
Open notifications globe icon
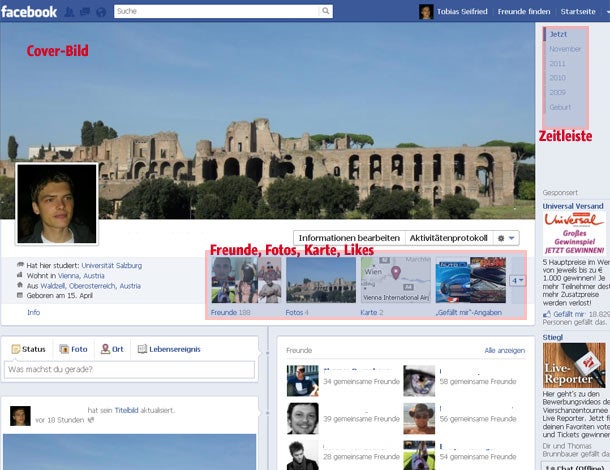[101, 12]
